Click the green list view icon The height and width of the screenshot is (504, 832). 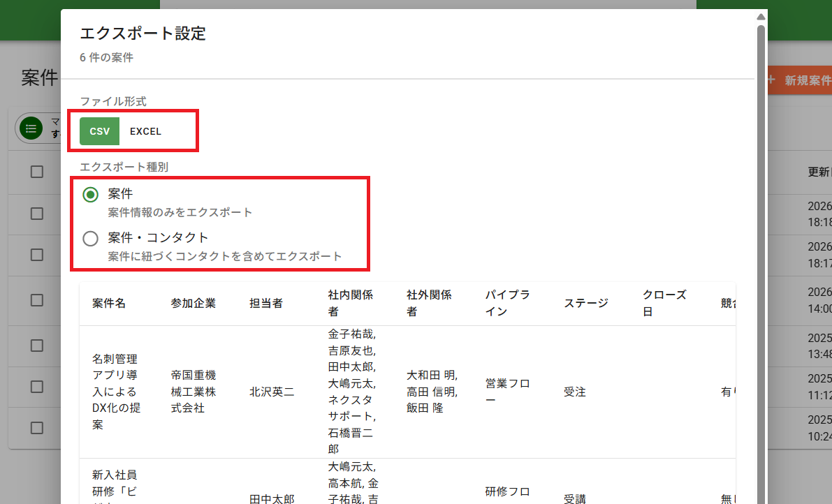(x=31, y=128)
